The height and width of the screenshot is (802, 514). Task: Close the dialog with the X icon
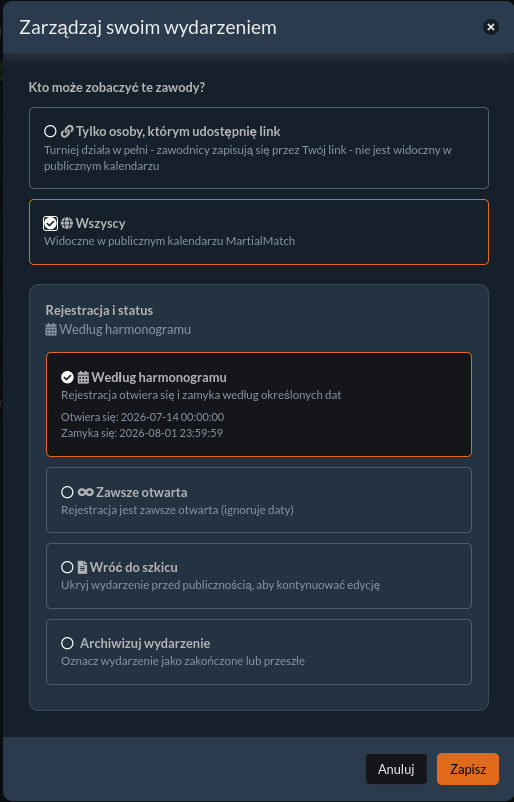490,27
